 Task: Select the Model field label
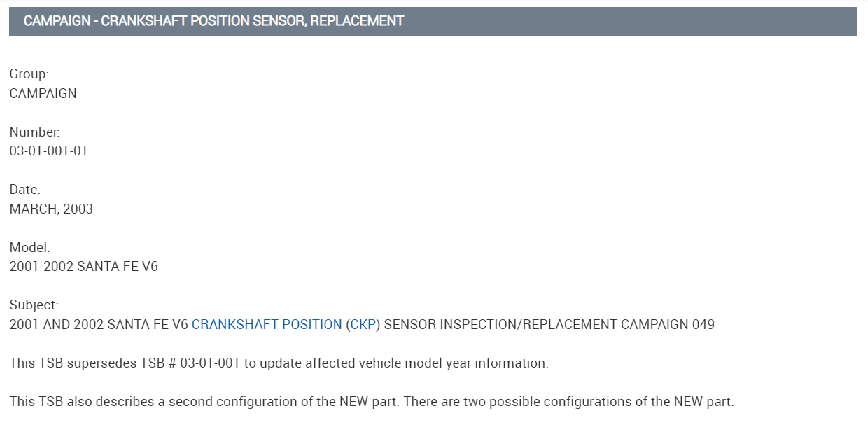(29, 247)
